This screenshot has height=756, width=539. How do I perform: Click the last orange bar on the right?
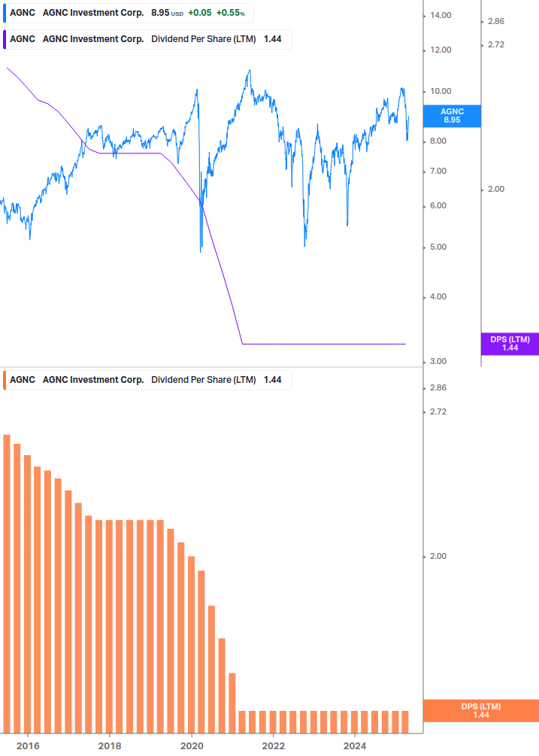click(x=405, y=721)
